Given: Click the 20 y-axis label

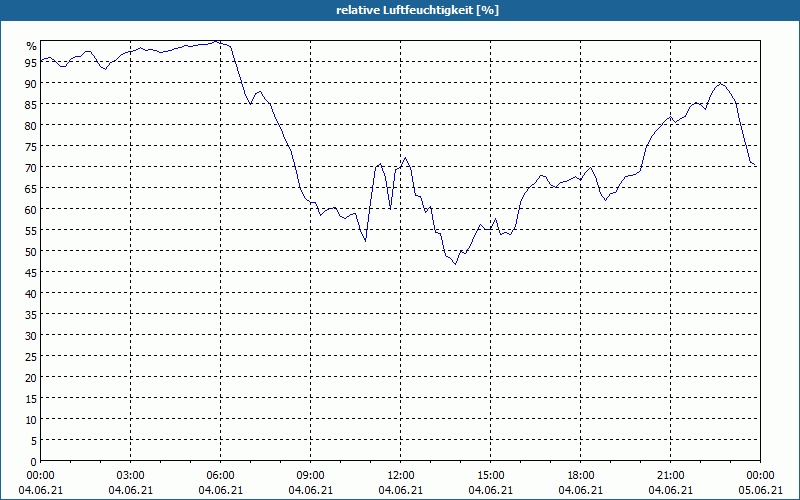Looking at the screenshot, I should (x=31, y=378).
